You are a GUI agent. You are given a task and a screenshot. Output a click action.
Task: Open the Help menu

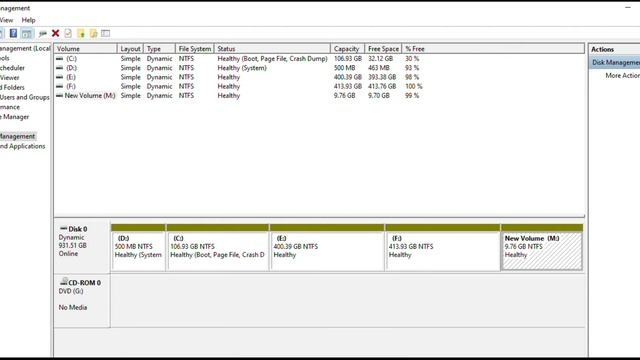(28, 20)
